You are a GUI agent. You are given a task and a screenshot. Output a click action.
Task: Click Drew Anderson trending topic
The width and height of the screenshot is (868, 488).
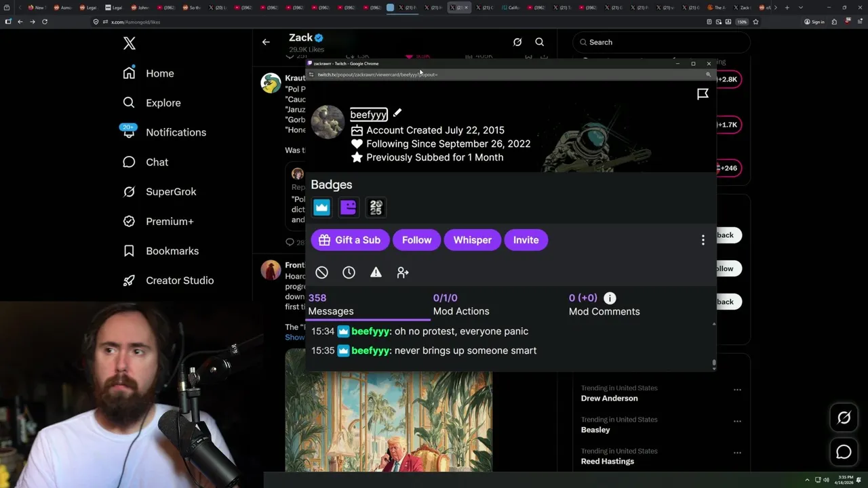click(610, 399)
